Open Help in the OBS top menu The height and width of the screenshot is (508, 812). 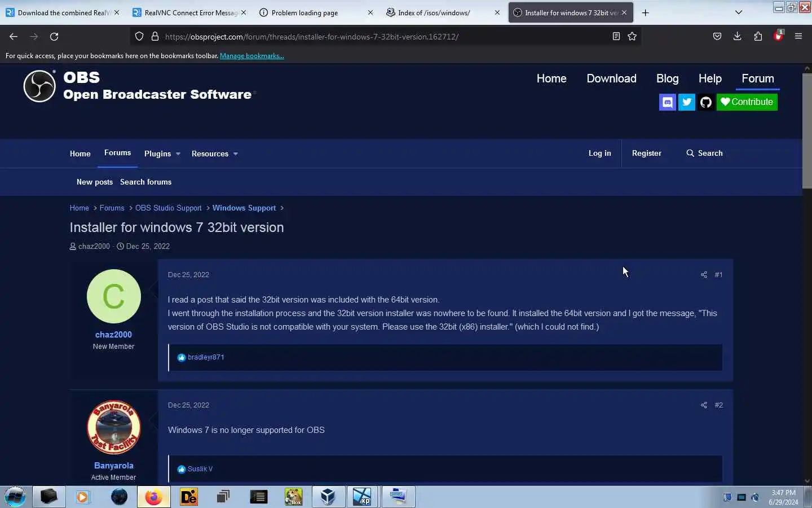pos(710,78)
